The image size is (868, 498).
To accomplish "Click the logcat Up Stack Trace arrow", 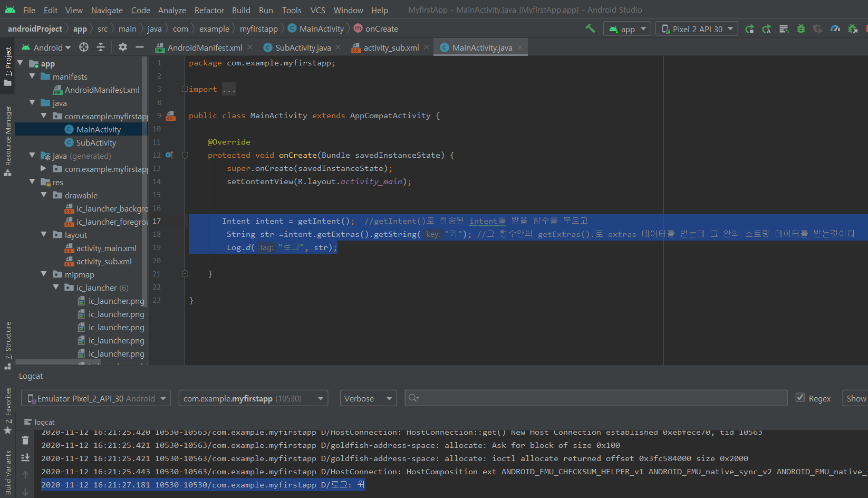I will point(25,475).
